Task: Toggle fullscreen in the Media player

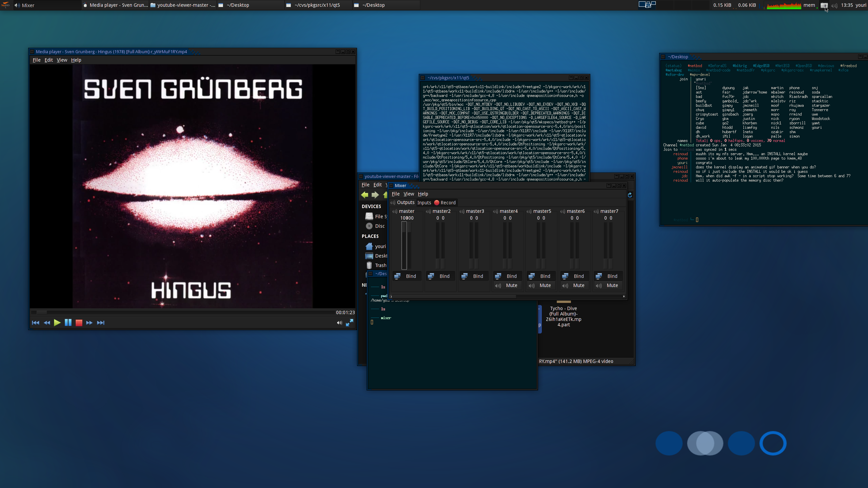Action: click(350, 323)
